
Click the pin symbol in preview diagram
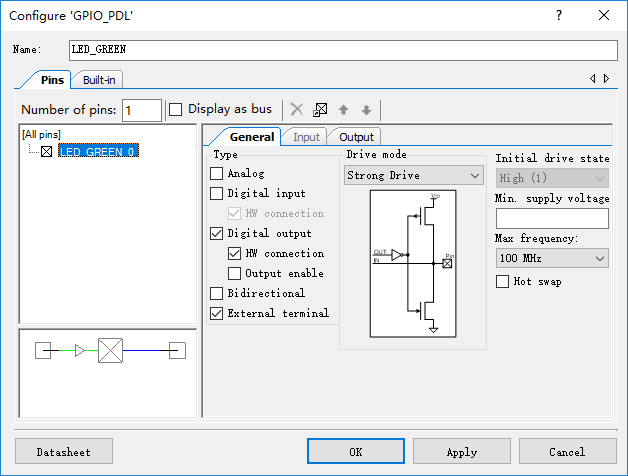(110, 351)
